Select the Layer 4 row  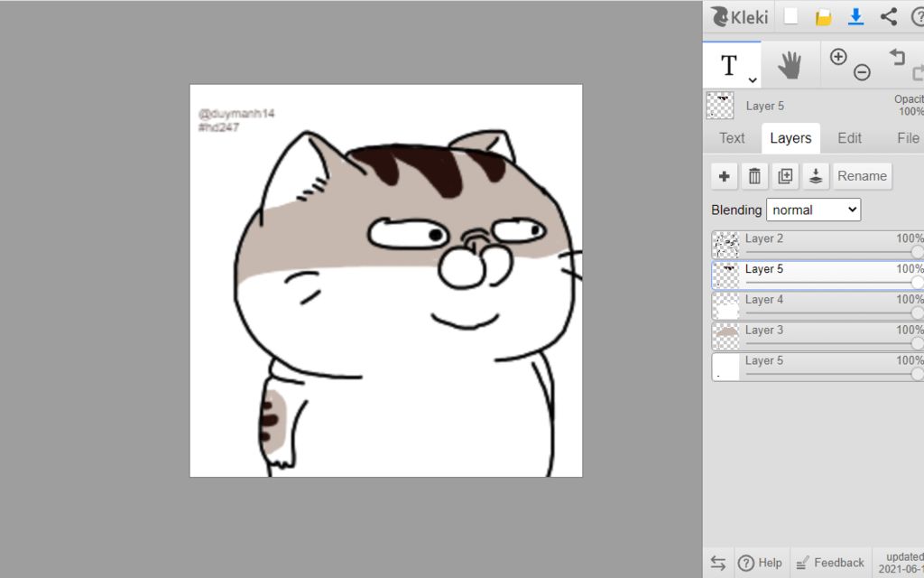(x=818, y=307)
